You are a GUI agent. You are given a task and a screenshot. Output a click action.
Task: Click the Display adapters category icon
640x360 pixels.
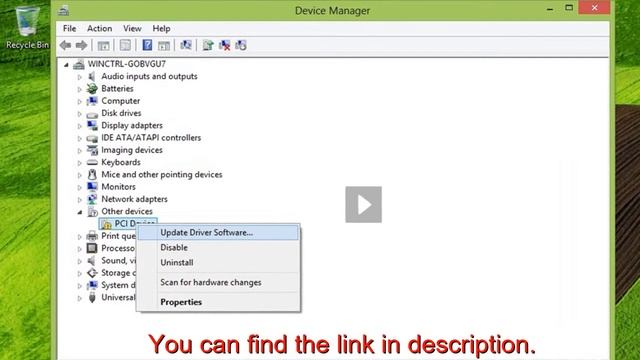(x=92, y=126)
